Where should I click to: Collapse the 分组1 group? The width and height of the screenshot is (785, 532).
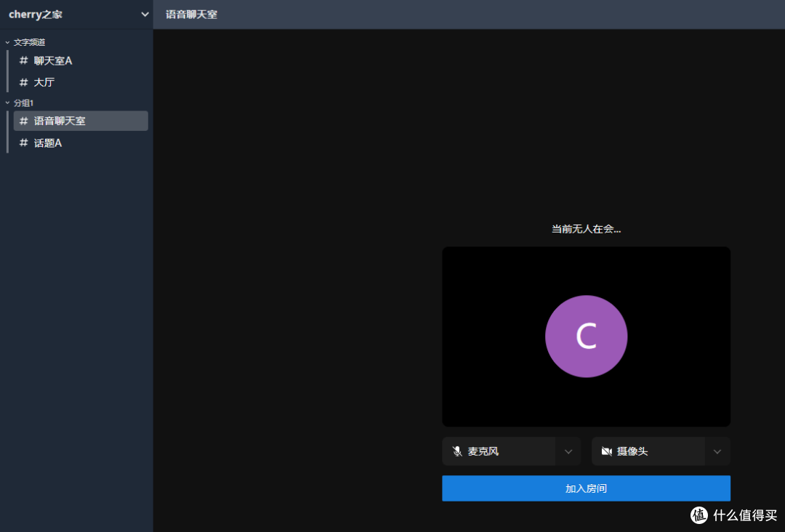(x=7, y=102)
